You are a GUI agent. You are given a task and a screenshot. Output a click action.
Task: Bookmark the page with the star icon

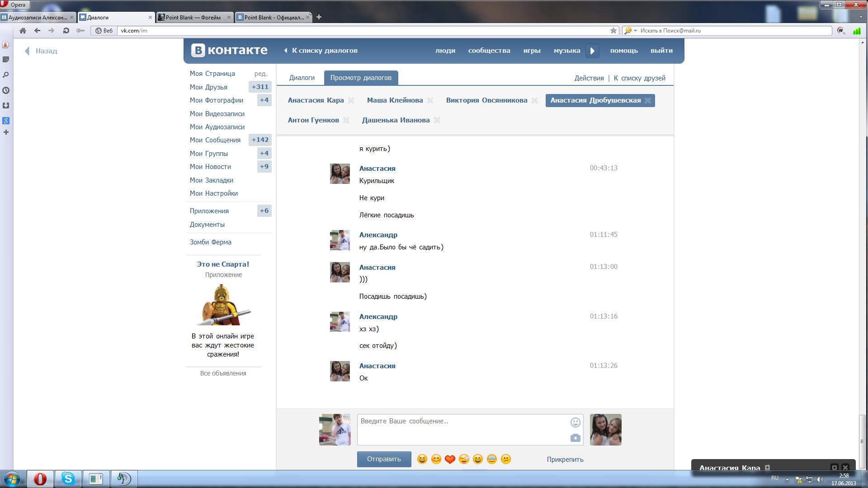[x=613, y=31]
